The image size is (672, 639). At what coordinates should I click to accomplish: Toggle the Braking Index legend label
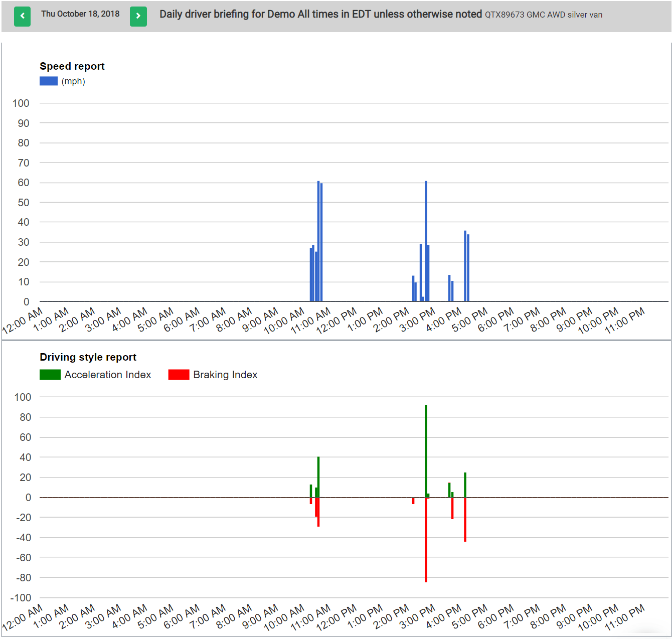(x=225, y=375)
